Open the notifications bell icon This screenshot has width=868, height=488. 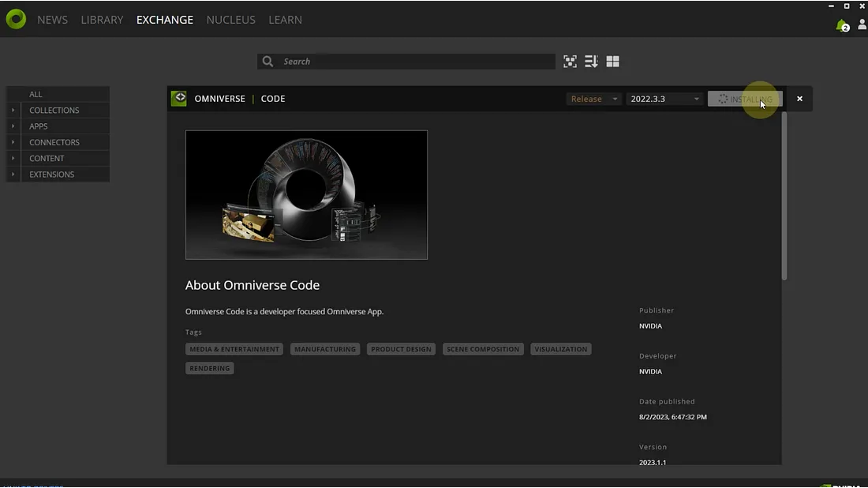click(842, 25)
